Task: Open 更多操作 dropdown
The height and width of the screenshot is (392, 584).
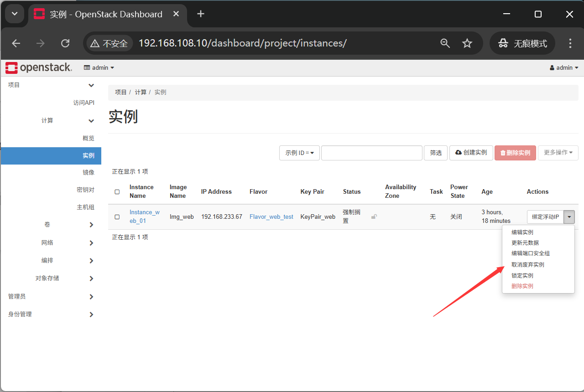Action: tap(558, 153)
